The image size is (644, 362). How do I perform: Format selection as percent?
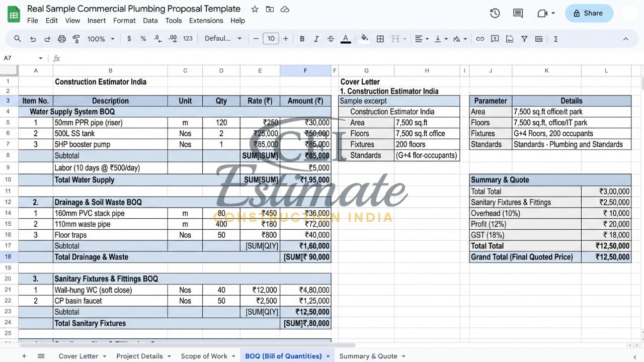(x=143, y=38)
